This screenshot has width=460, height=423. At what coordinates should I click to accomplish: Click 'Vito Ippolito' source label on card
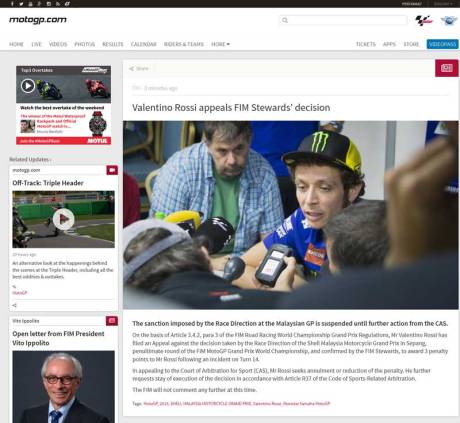(26, 321)
